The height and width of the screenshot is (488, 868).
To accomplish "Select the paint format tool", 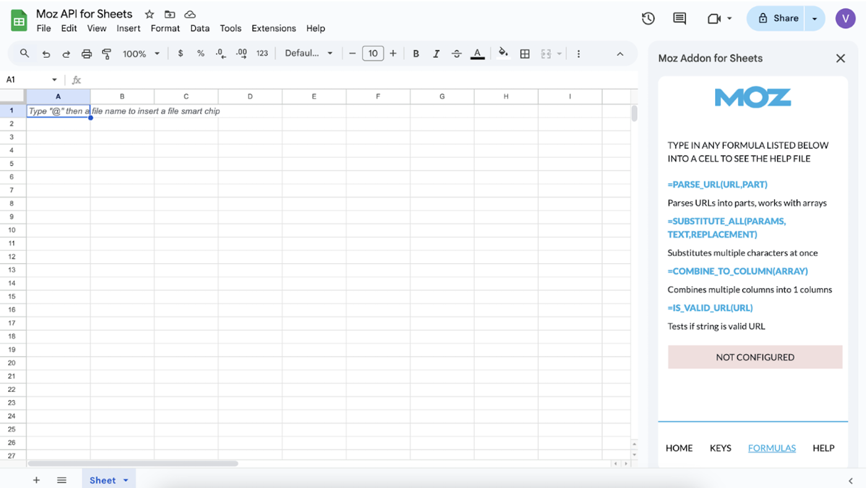I will click(x=106, y=54).
